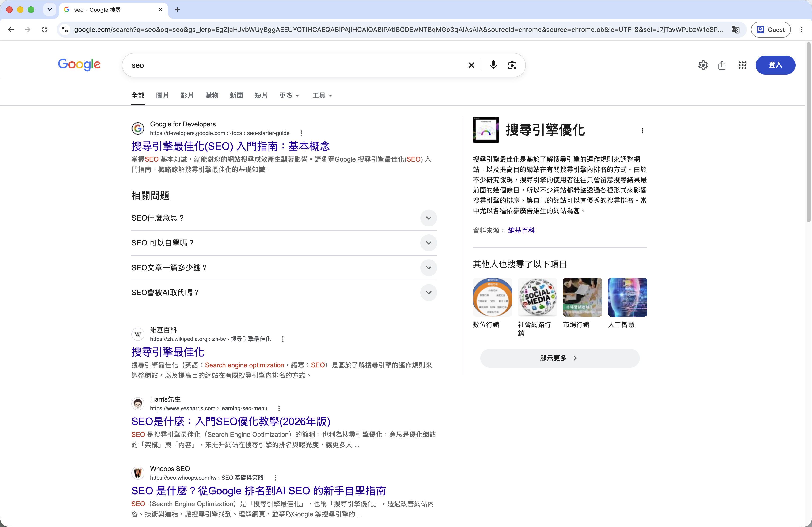Open SEO是什麼：入門SEO優化教學 result
The image size is (812, 527).
pos(231,421)
